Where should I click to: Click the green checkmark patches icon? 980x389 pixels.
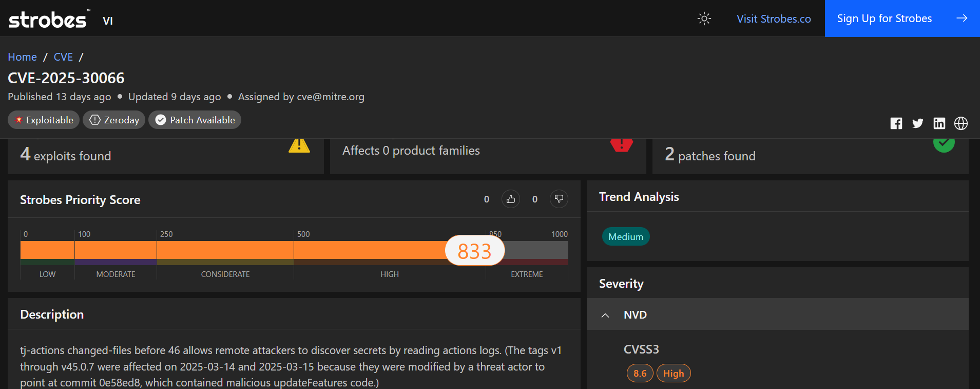tap(944, 145)
